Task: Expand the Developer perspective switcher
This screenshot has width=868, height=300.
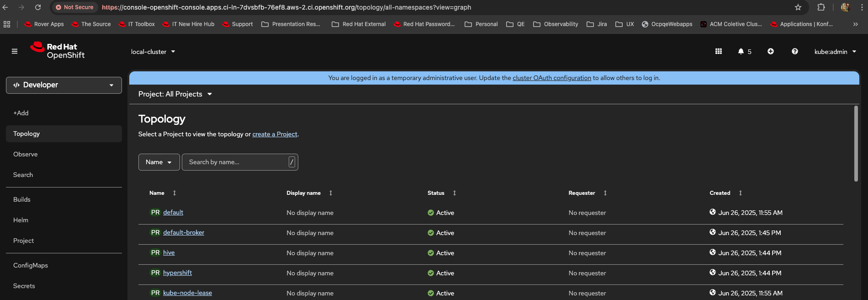Action: 64,85
